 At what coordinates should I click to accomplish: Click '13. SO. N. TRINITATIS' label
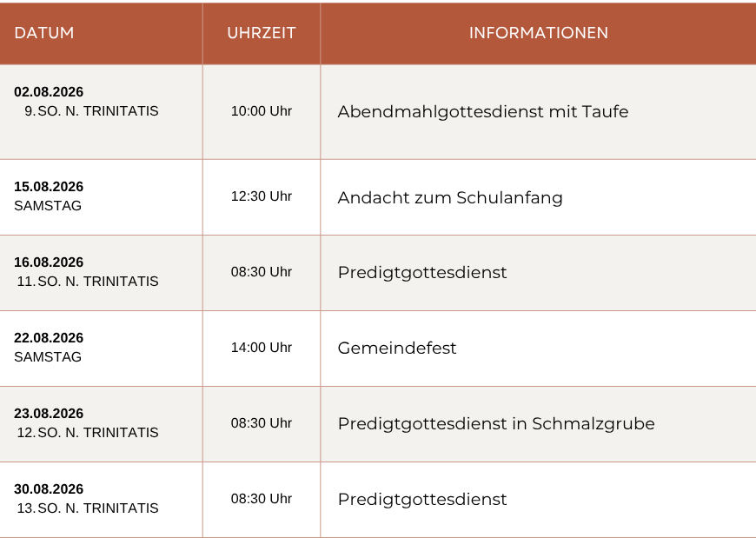point(88,508)
